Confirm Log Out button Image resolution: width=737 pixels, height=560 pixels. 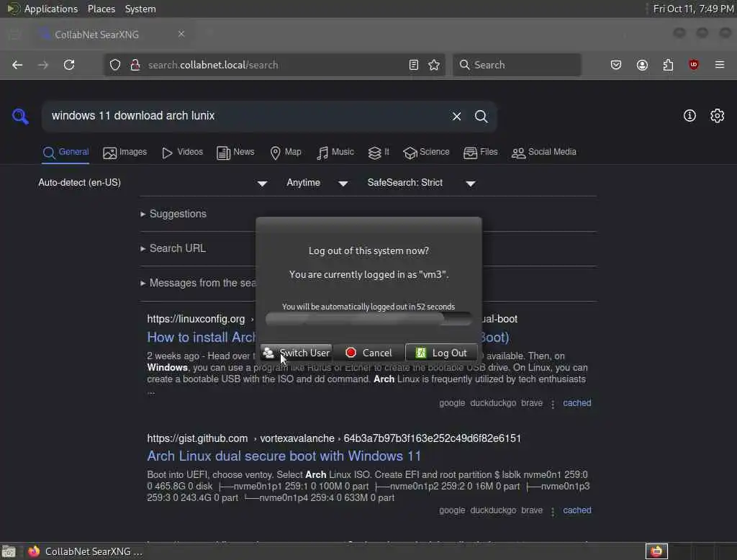441,353
